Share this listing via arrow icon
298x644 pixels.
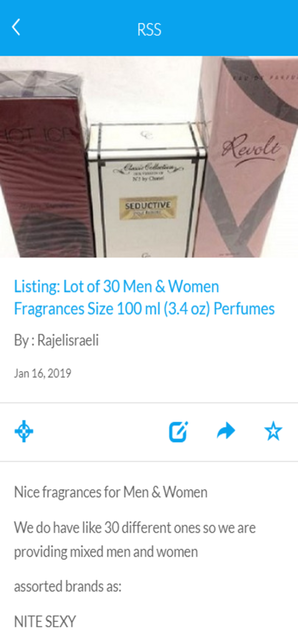[226, 431]
